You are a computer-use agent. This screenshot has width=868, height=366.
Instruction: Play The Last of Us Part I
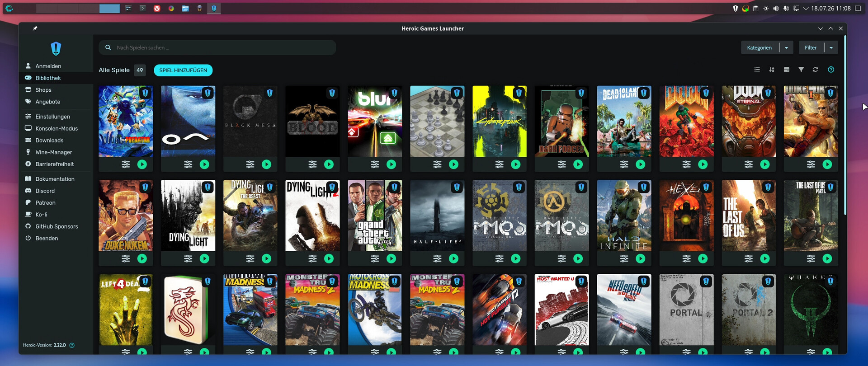pyautogui.click(x=765, y=258)
